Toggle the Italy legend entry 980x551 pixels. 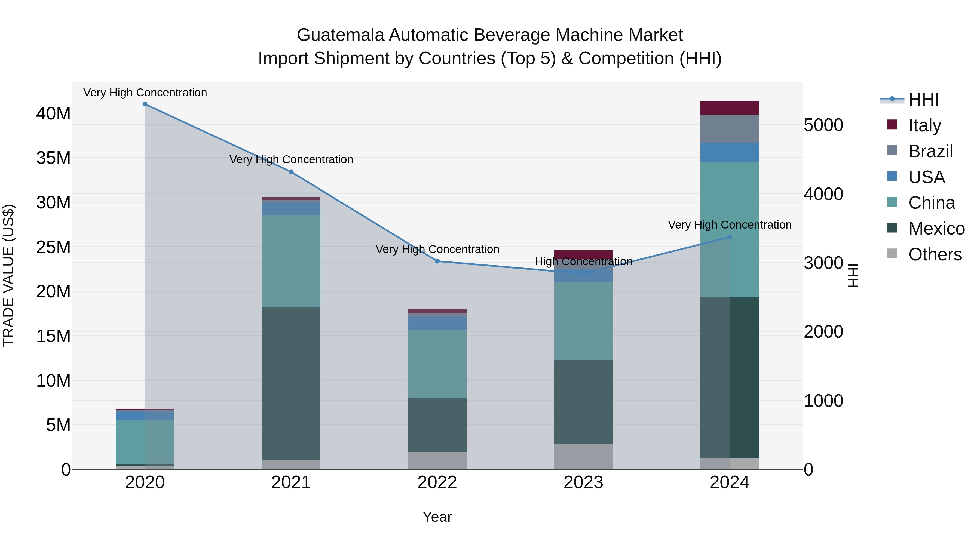(914, 125)
